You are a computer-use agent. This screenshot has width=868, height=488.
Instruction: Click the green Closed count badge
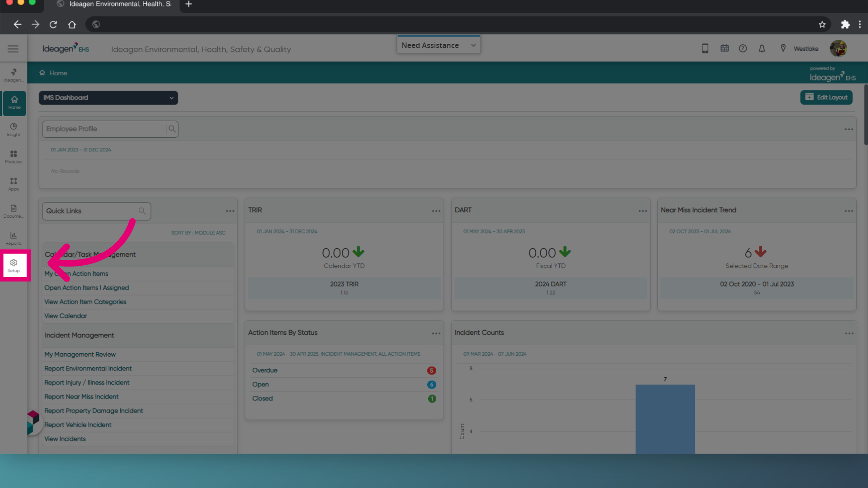pyautogui.click(x=432, y=399)
